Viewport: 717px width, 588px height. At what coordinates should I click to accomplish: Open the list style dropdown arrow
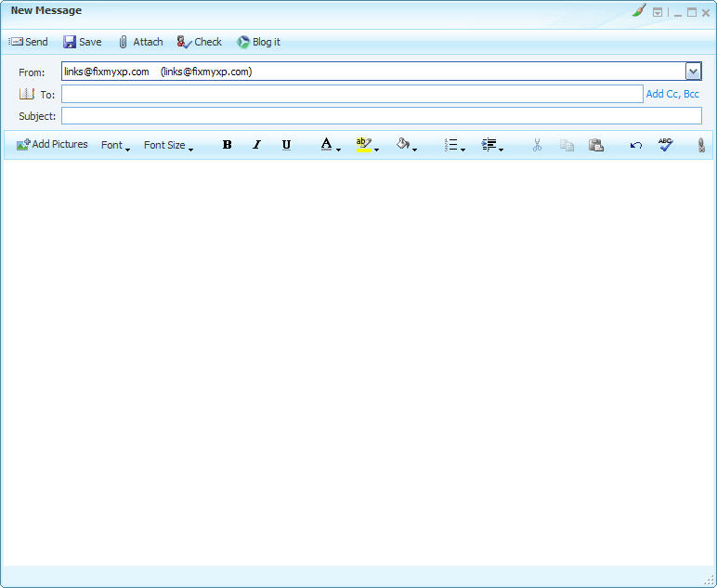click(463, 150)
